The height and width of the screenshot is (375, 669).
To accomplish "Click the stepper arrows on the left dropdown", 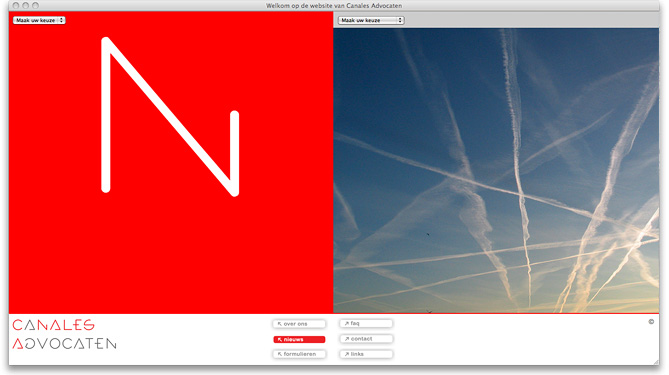I will point(61,20).
